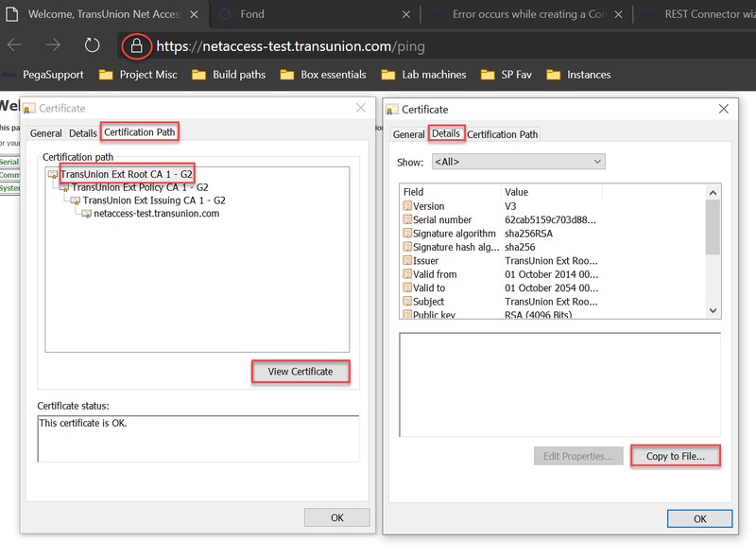Click certificate icon beside TransUnion Ext Root CA
The image size is (756, 558).
[x=53, y=175]
